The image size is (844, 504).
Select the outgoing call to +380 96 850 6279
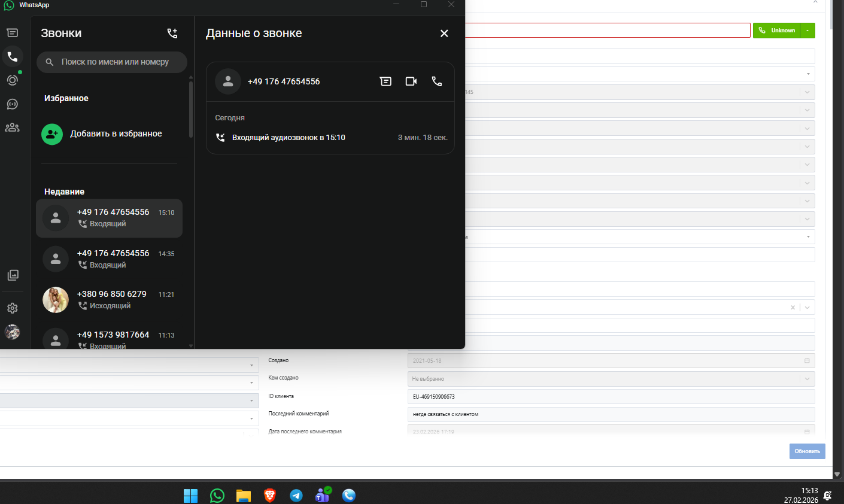click(110, 300)
